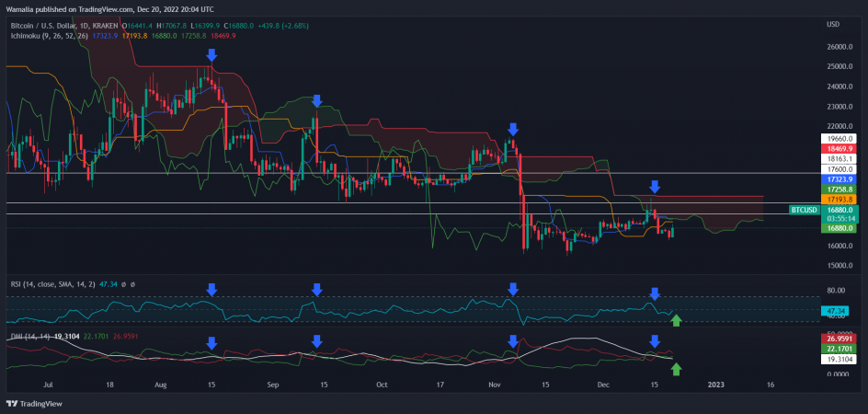Viewport: 868px width, 414px height.
Task: Click the Nov label on time axis
Action: (495, 384)
